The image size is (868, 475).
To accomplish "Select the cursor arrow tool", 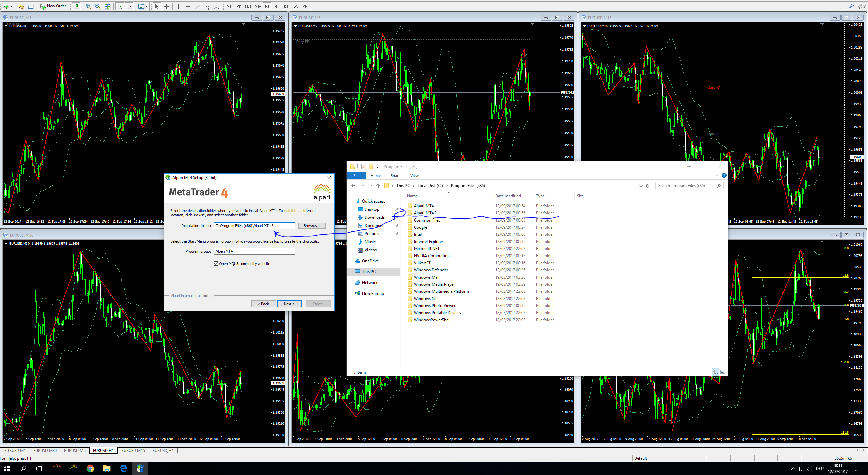I will pos(156,6).
